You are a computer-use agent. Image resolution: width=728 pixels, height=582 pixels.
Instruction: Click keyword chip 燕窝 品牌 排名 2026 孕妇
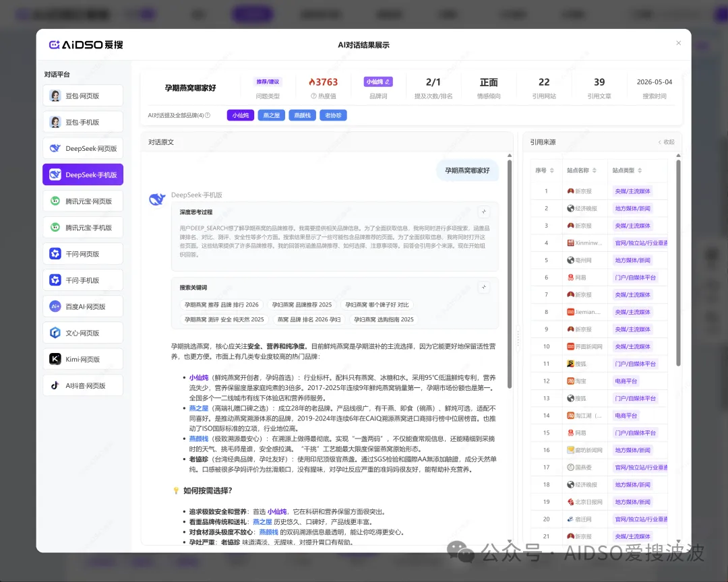tap(309, 319)
